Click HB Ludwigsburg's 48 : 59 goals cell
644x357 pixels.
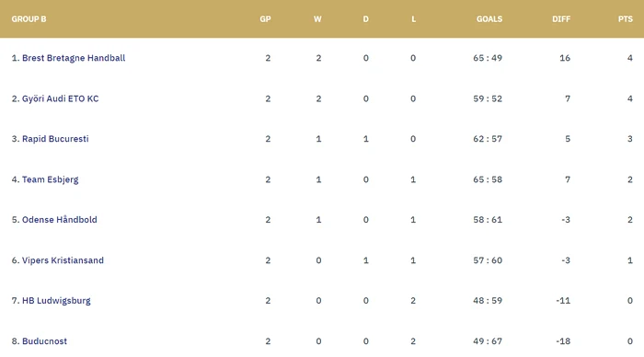coord(488,300)
